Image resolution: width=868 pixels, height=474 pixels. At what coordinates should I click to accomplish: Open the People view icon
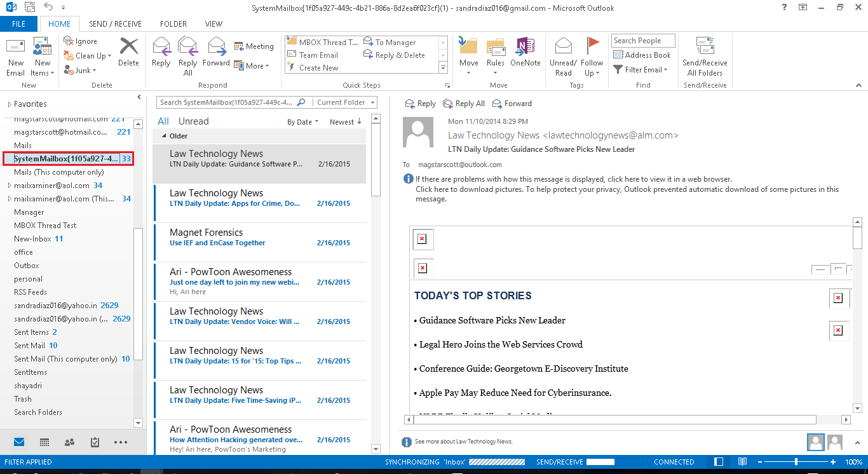pos(70,442)
